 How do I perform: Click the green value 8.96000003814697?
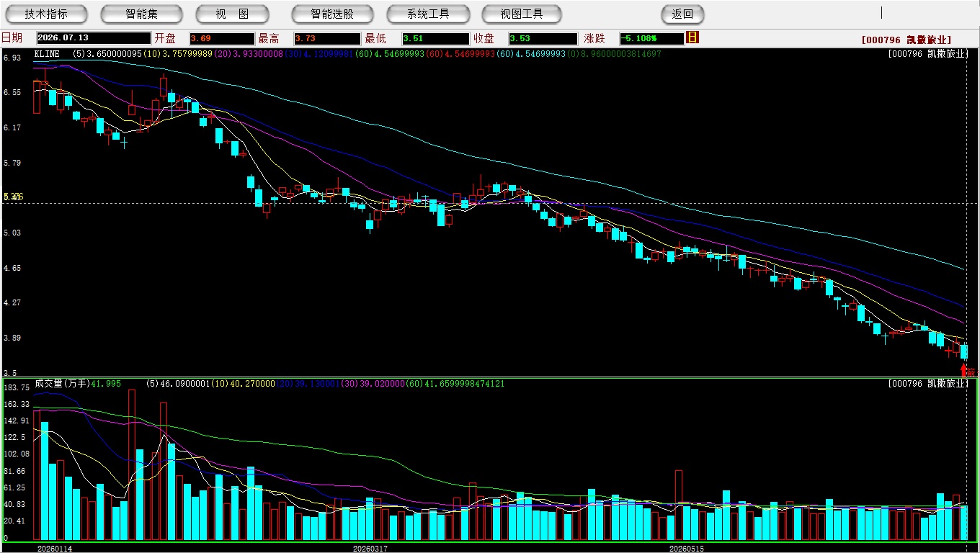pyautogui.click(x=620, y=54)
